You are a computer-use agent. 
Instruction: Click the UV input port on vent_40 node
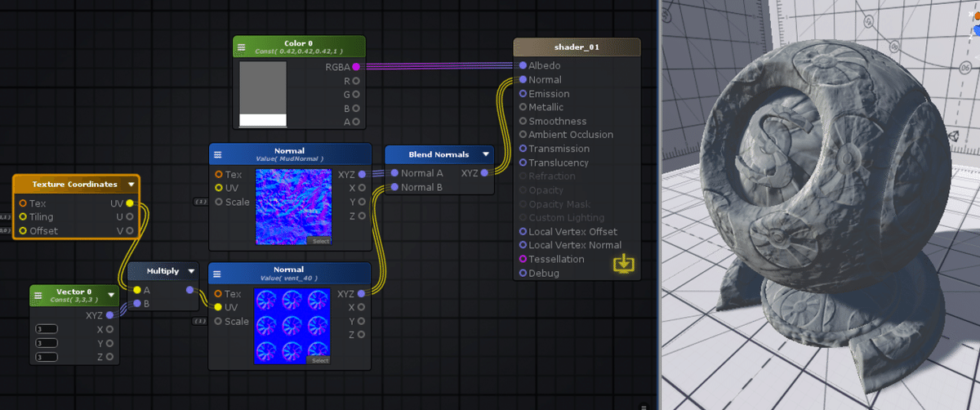pos(219,307)
